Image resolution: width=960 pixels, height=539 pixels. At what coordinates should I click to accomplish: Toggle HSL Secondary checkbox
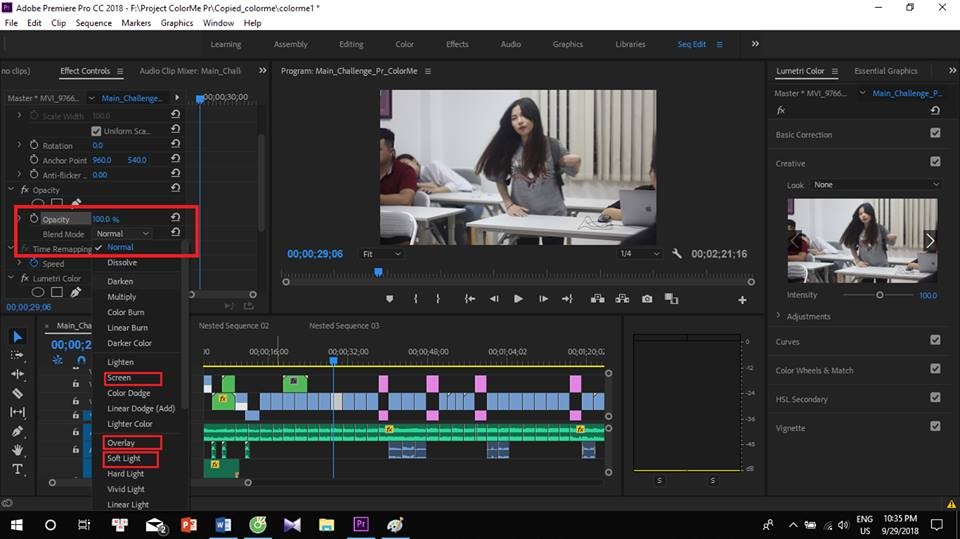tap(935, 398)
